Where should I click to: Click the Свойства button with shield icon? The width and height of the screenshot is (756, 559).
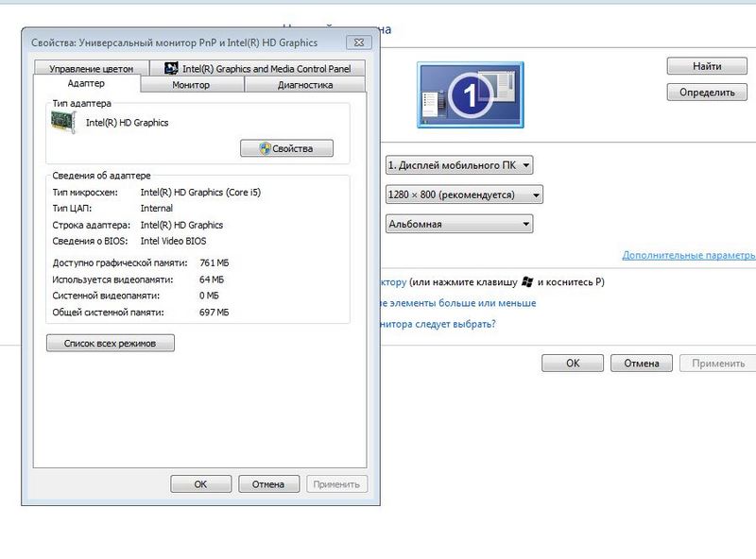click(x=287, y=148)
